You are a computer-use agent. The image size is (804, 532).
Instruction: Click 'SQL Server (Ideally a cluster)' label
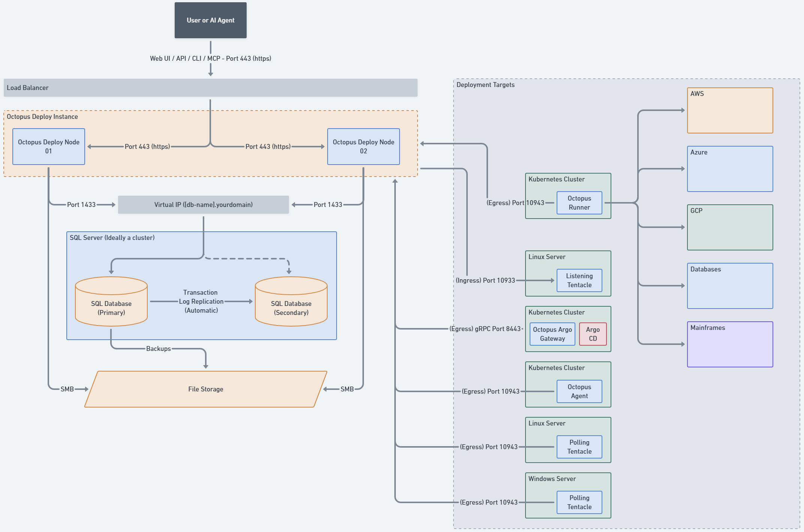(112, 238)
